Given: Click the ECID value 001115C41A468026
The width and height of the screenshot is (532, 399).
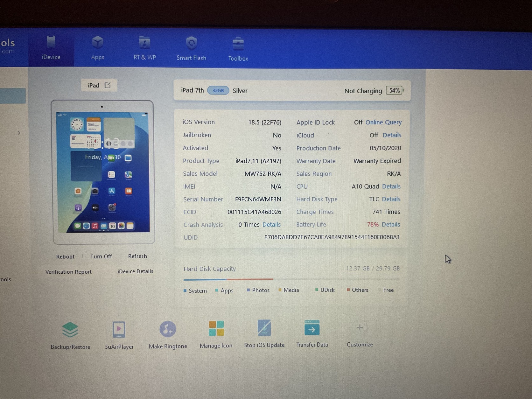Looking at the screenshot, I should [x=254, y=212].
